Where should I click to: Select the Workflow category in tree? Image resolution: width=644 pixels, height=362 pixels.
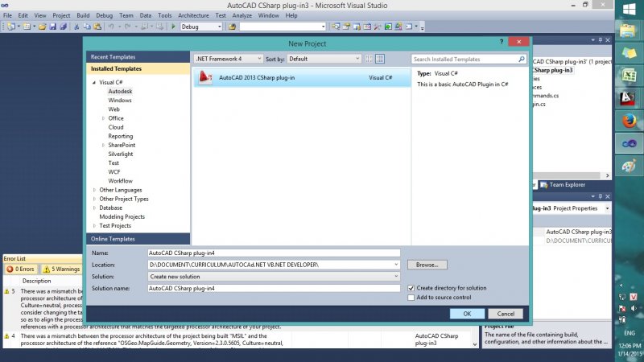pyautogui.click(x=120, y=181)
